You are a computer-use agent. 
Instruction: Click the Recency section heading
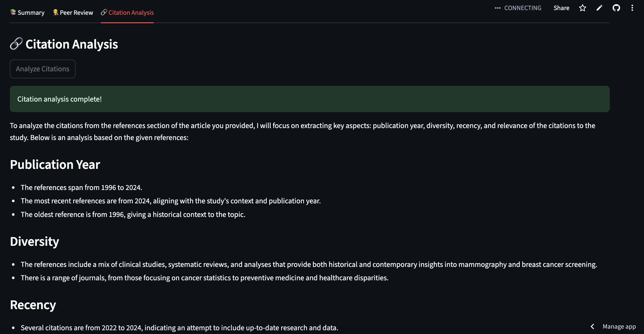click(x=33, y=305)
